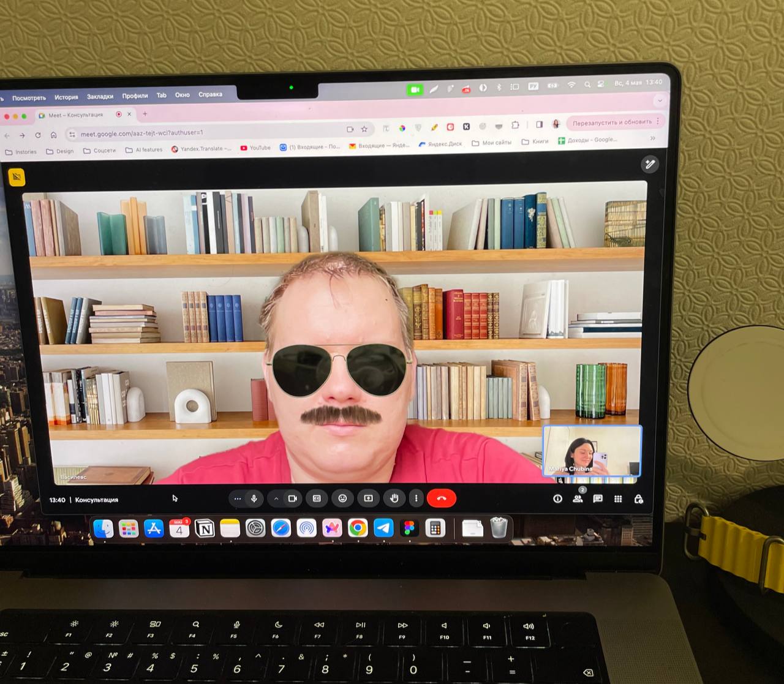
Task: Show hidden bookmarks with double chevron
Action: [x=653, y=138]
